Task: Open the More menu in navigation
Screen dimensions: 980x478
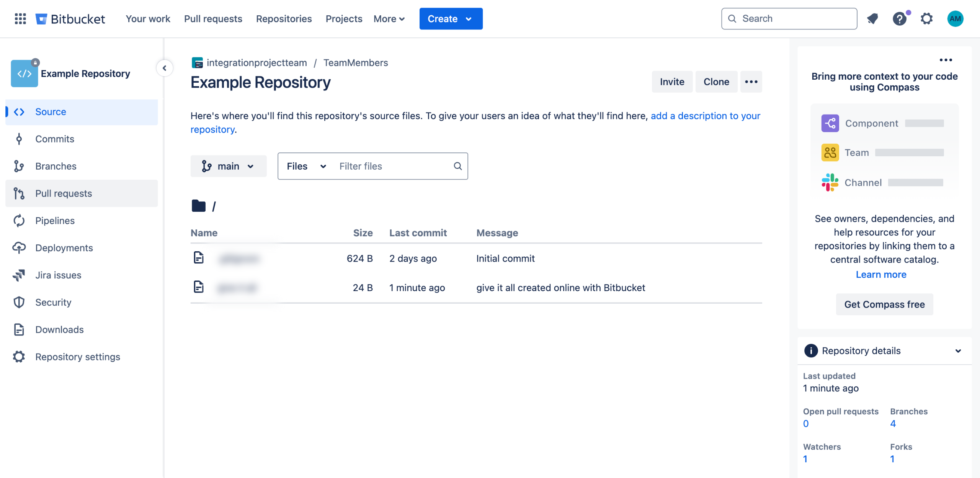Action: click(x=389, y=18)
